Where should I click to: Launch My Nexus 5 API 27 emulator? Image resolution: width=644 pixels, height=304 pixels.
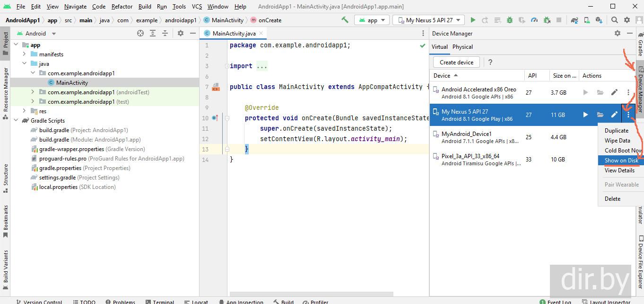tap(585, 115)
